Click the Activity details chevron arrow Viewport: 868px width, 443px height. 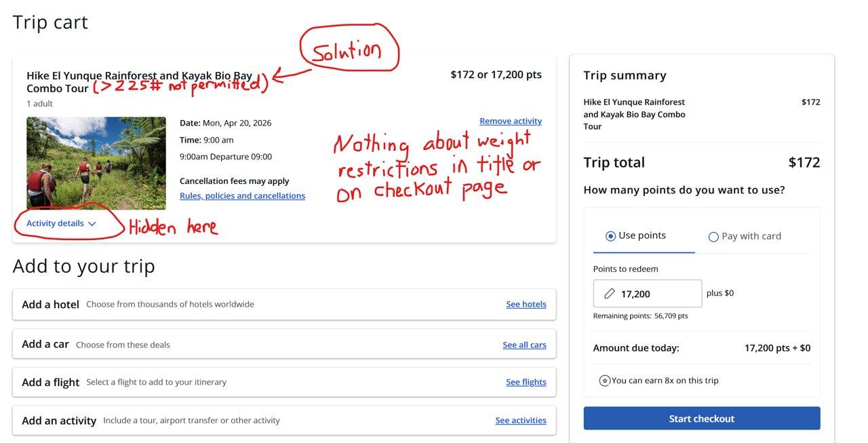92,224
